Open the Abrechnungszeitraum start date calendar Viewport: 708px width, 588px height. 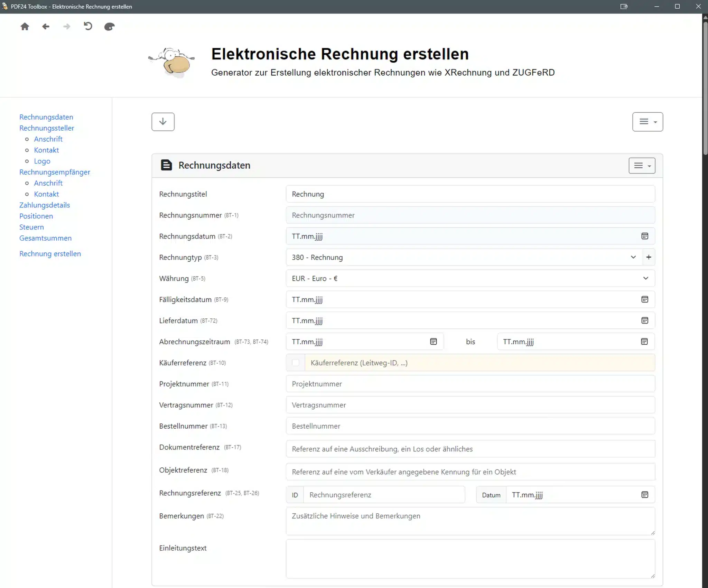[x=434, y=342]
